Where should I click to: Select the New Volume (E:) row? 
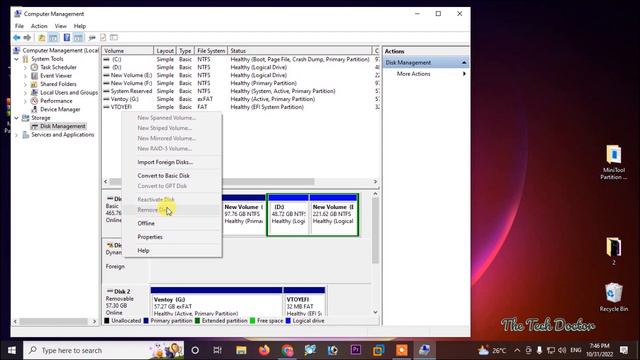pos(241,75)
